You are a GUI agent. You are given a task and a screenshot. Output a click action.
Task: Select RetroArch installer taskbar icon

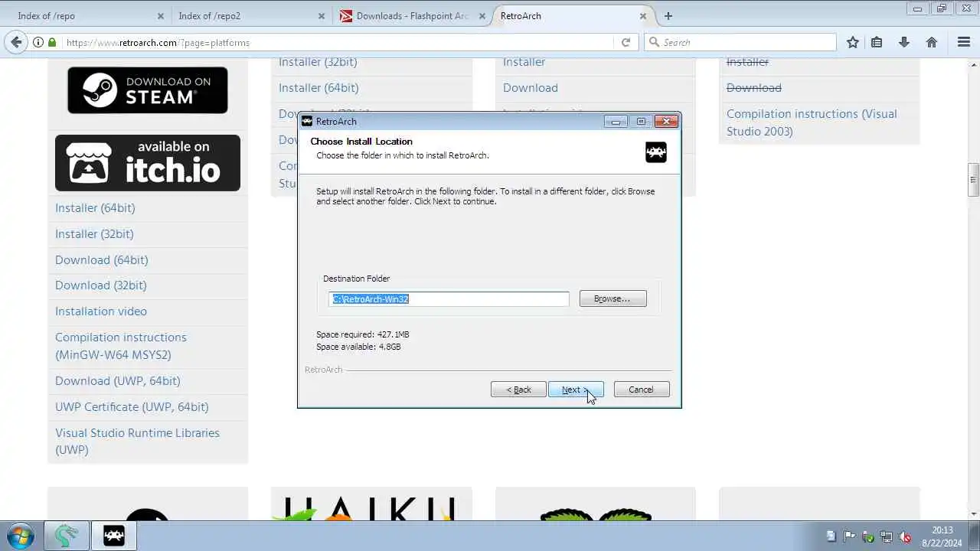[x=113, y=535]
